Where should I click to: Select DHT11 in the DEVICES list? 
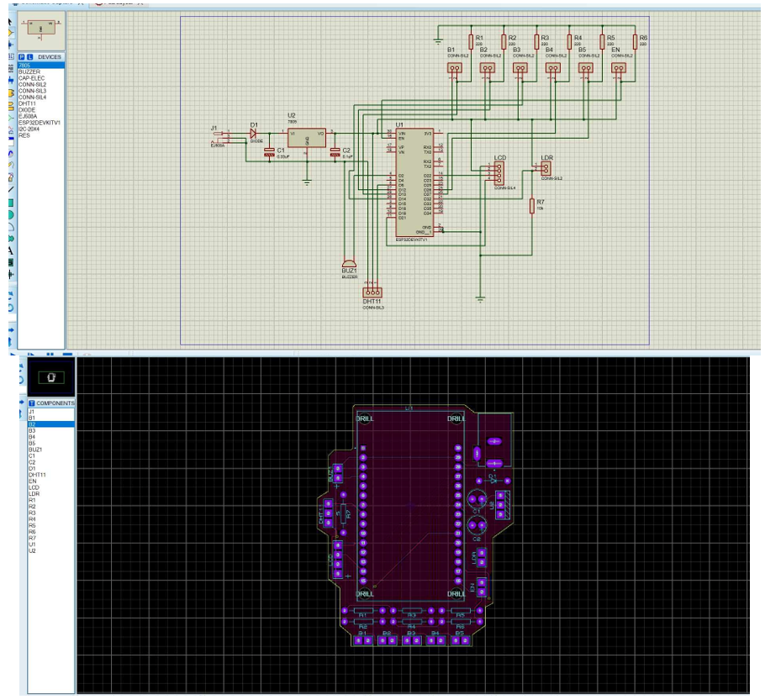tap(27, 103)
